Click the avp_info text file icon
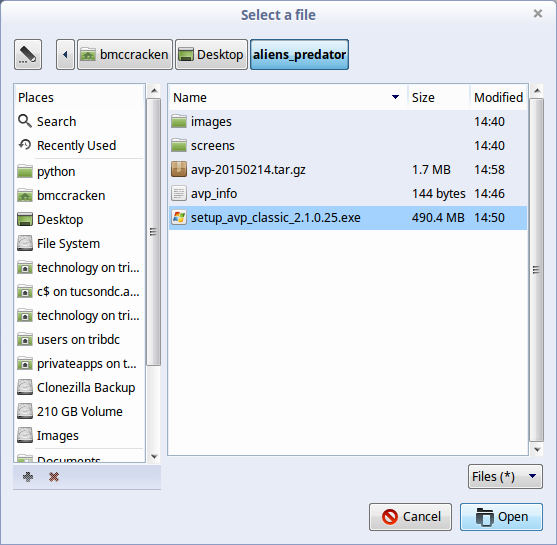 click(x=179, y=194)
